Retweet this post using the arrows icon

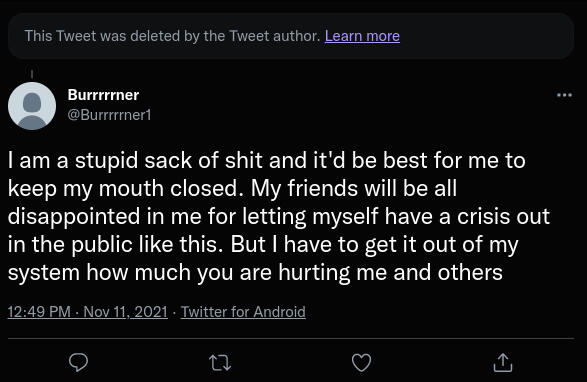(x=220, y=363)
